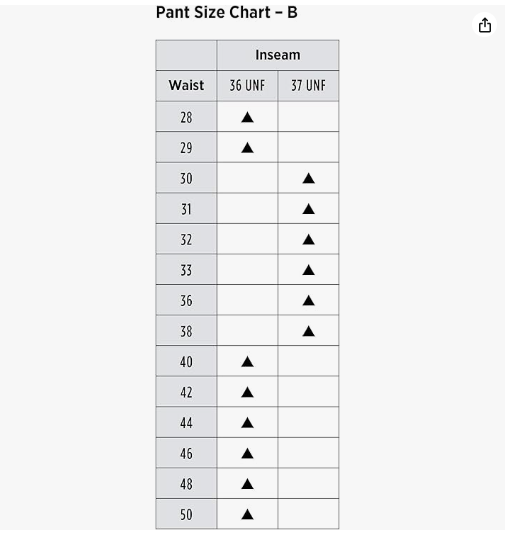Select waist size 32 cell
Screen dimensions: 514x535
[186, 239]
